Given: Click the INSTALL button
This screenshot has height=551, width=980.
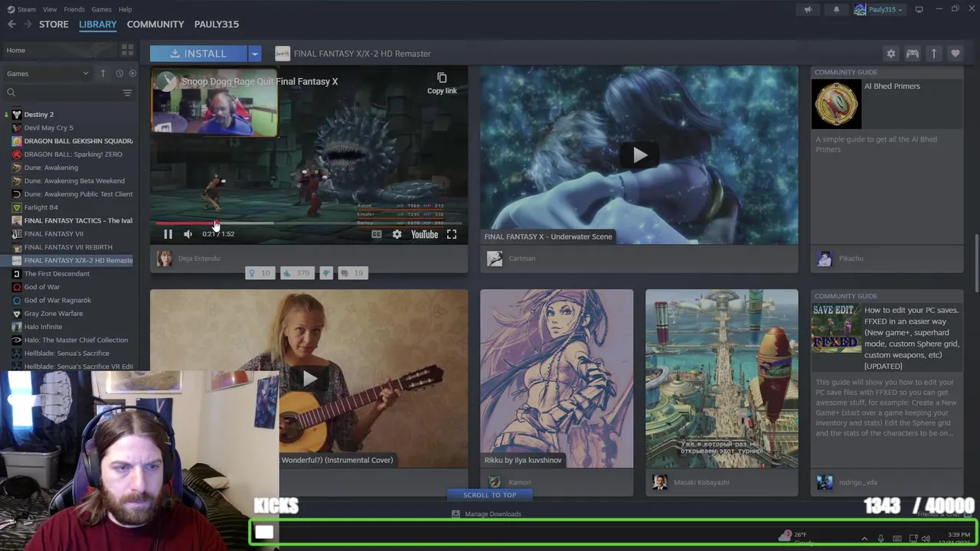Looking at the screenshot, I should [x=198, y=54].
